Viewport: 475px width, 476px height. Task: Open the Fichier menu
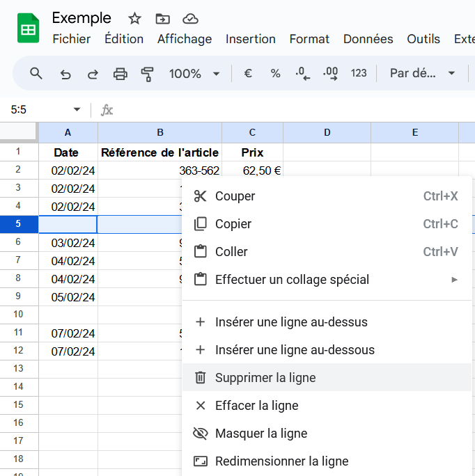72,39
